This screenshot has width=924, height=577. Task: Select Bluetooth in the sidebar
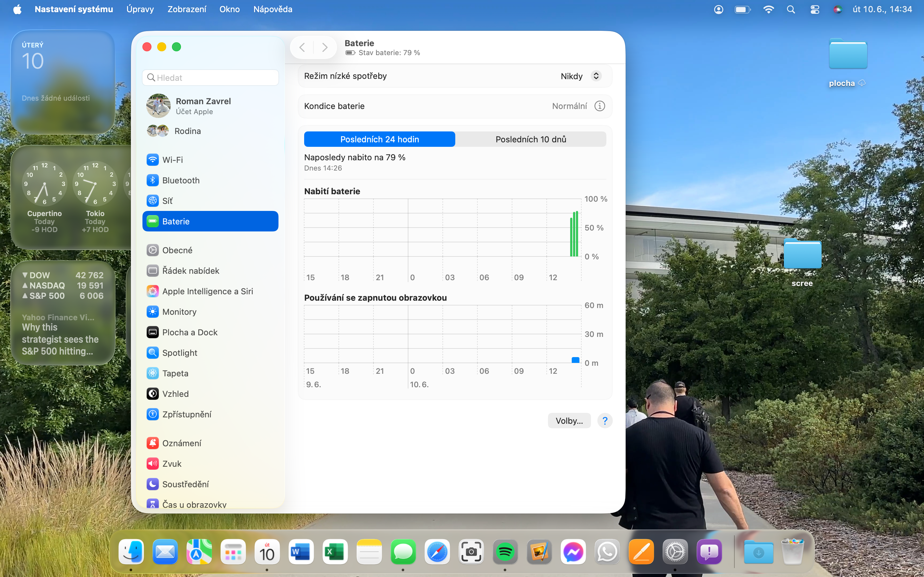[x=181, y=180]
